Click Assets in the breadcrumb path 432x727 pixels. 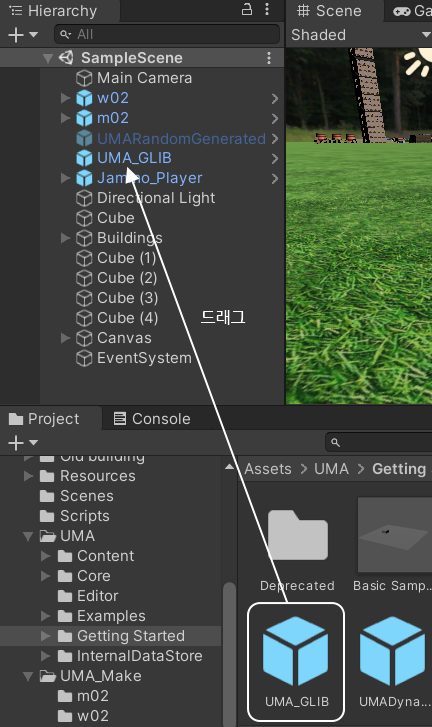(x=268, y=469)
